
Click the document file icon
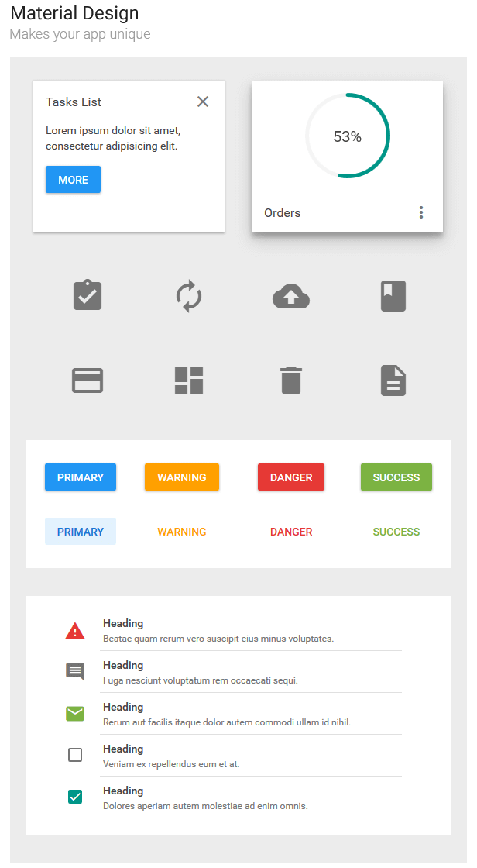point(393,381)
